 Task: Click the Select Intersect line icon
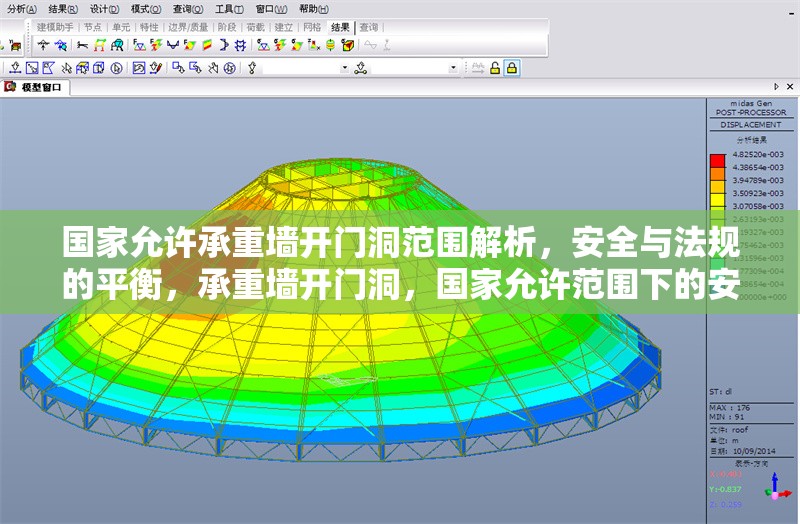[66, 67]
